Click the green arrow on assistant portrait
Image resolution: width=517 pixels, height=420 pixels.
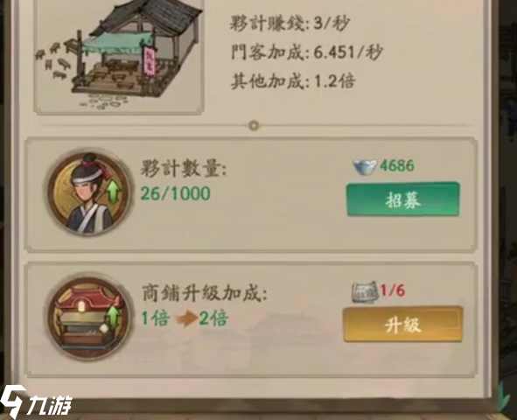(114, 192)
